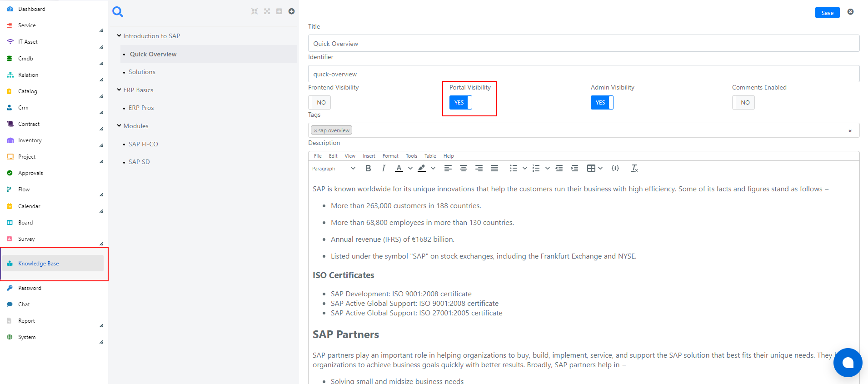
Task: Click the grey square plus icon
Action: [279, 11]
